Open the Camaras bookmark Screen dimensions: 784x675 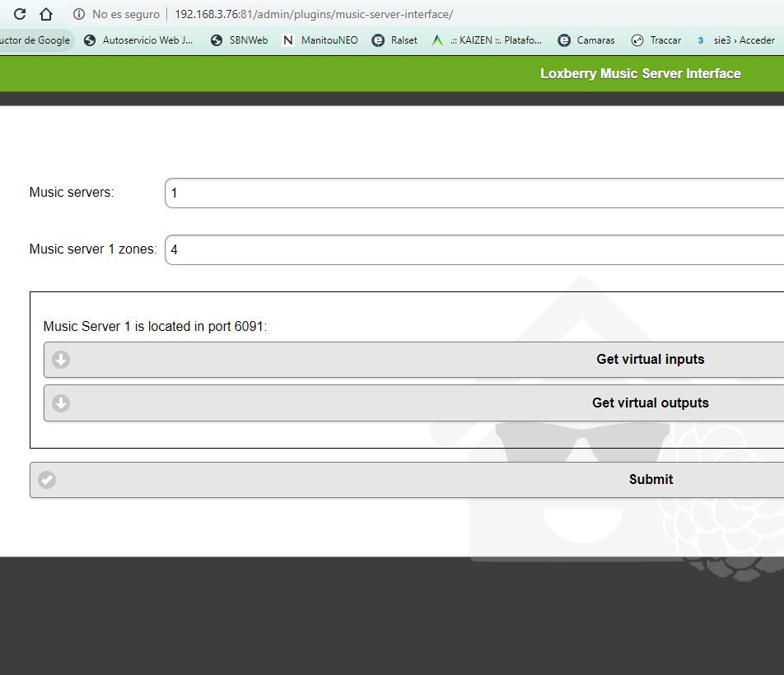click(x=586, y=40)
